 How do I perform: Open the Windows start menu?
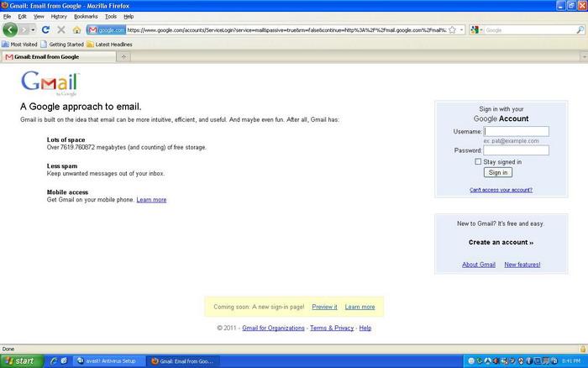(x=22, y=361)
